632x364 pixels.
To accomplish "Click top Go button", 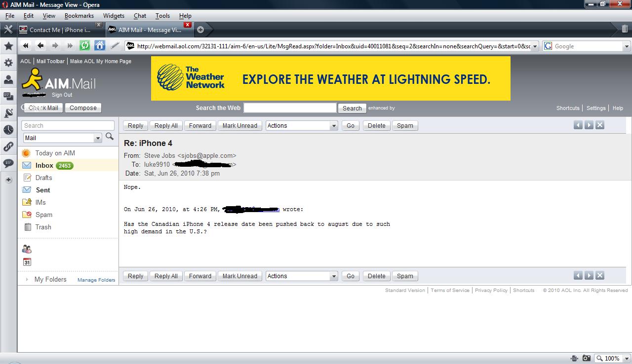I will coord(351,126).
